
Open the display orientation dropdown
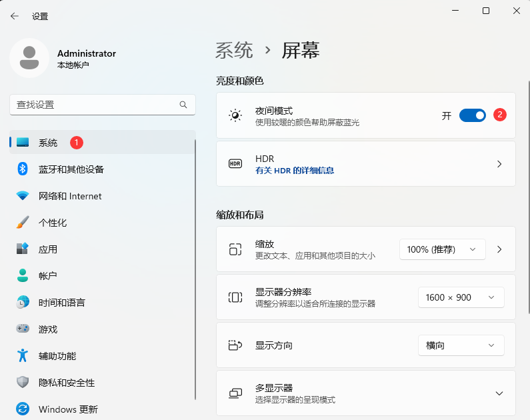461,345
